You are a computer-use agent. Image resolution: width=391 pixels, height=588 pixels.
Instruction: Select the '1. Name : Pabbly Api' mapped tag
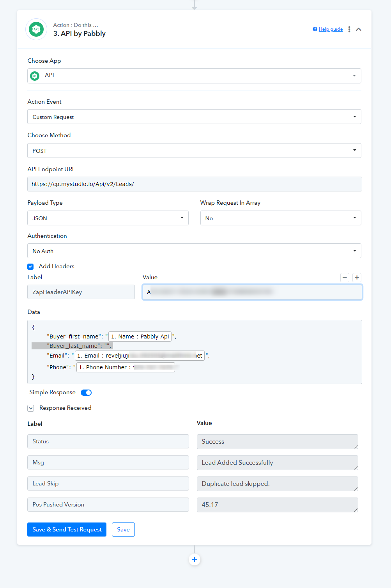(140, 337)
